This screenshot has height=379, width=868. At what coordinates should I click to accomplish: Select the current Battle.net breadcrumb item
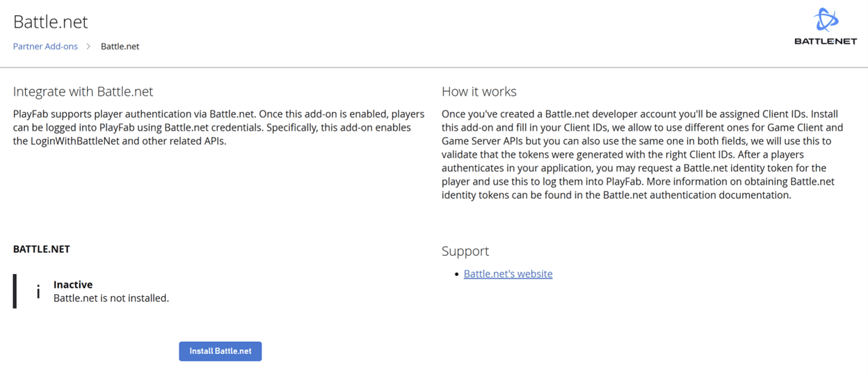point(120,47)
